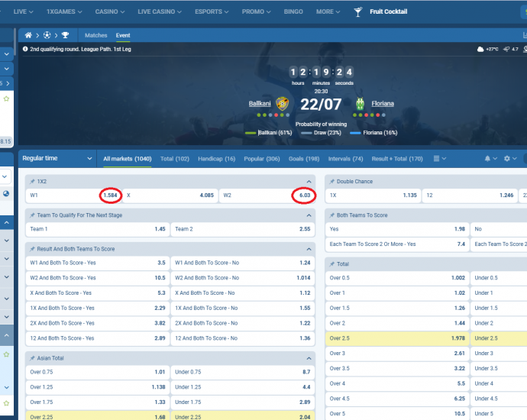Collapse Team To Qualify section
This screenshot has width=527, height=420.
[309, 215]
